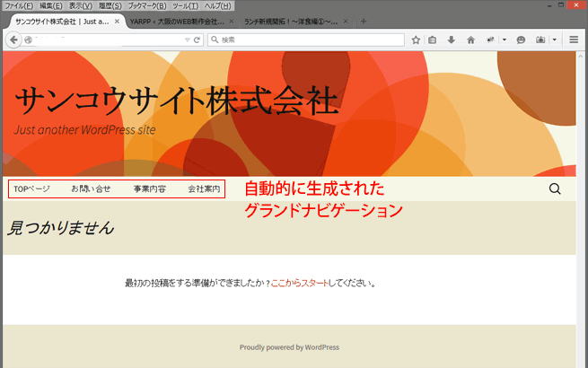The height and width of the screenshot is (368, 588).
Task: Focus the browser search box
Action: click(x=306, y=39)
